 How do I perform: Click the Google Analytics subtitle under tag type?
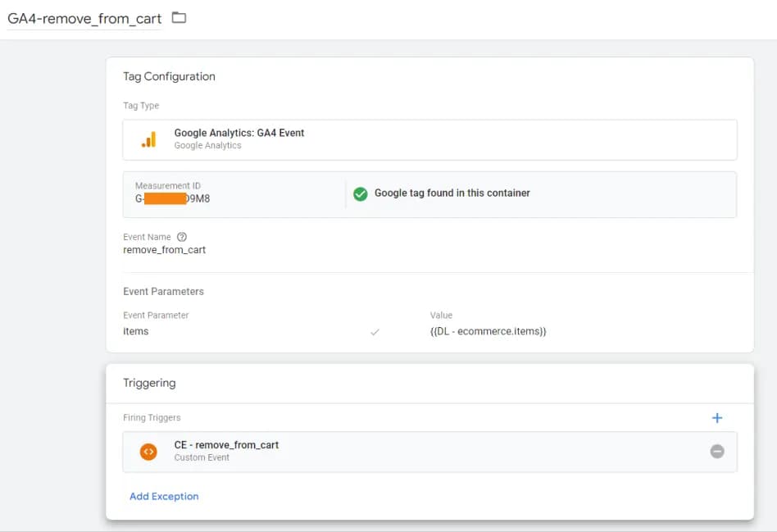tap(207, 145)
